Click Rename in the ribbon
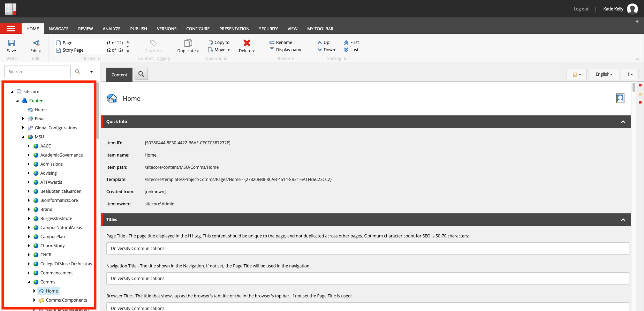Screen dimensions: 644x311 (x=281, y=43)
